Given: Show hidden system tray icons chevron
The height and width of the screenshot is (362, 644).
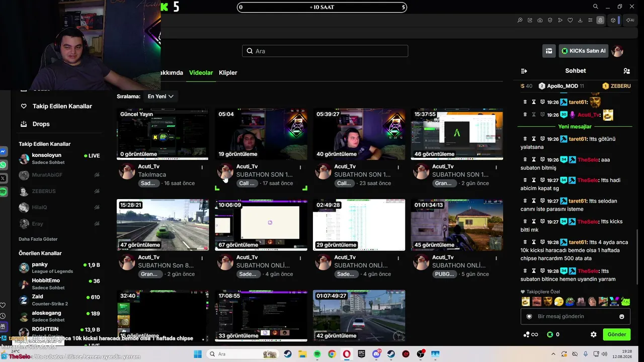Looking at the screenshot, I should pyautogui.click(x=553, y=354).
